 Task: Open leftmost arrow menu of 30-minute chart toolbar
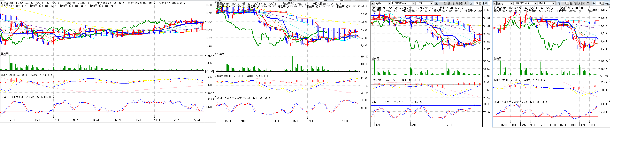[373, 3]
